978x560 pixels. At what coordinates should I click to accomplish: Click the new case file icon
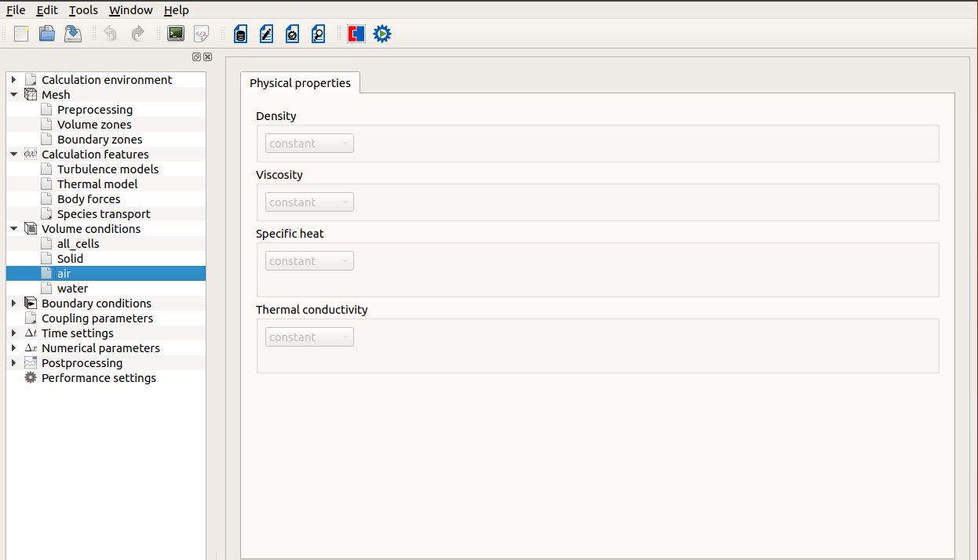(x=21, y=34)
